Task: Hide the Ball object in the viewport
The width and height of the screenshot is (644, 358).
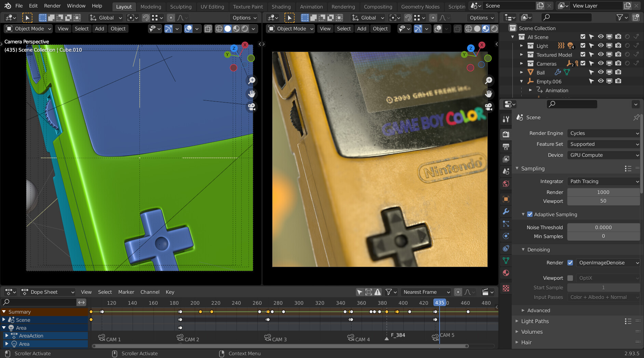Action: 601,72
